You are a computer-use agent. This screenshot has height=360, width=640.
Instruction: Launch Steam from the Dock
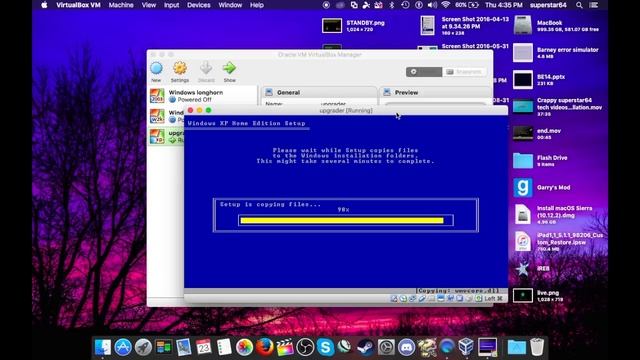[x=365, y=347]
